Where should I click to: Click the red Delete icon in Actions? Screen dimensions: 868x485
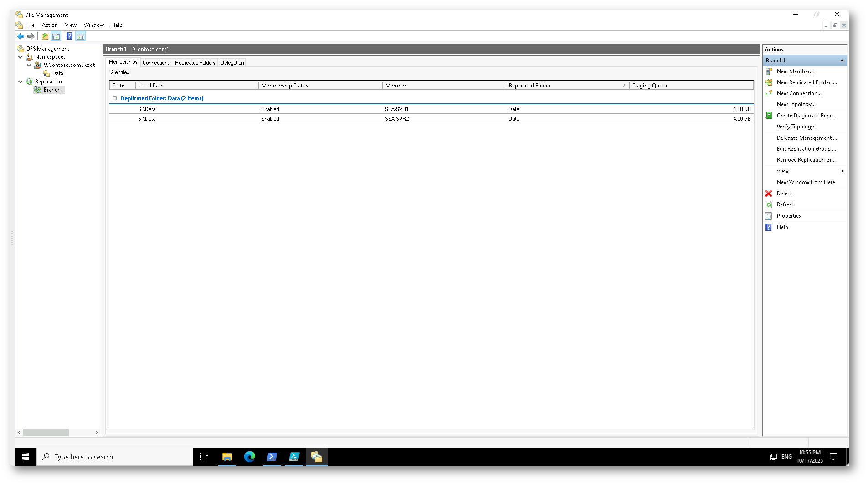point(769,194)
